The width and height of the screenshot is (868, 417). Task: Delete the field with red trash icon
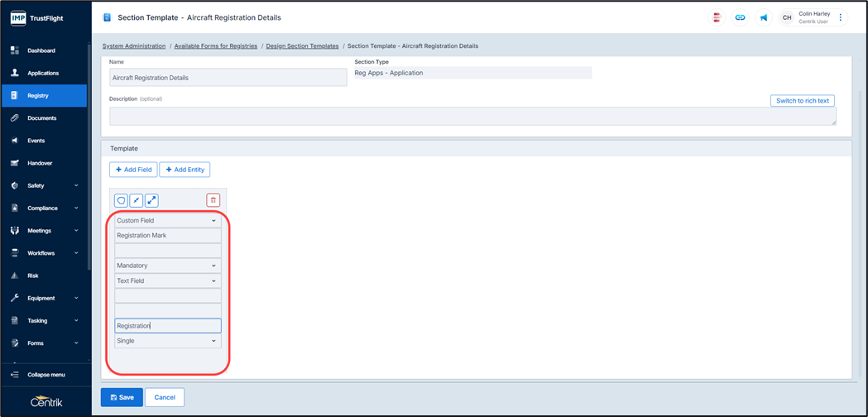pyautogui.click(x=213, y=200)
